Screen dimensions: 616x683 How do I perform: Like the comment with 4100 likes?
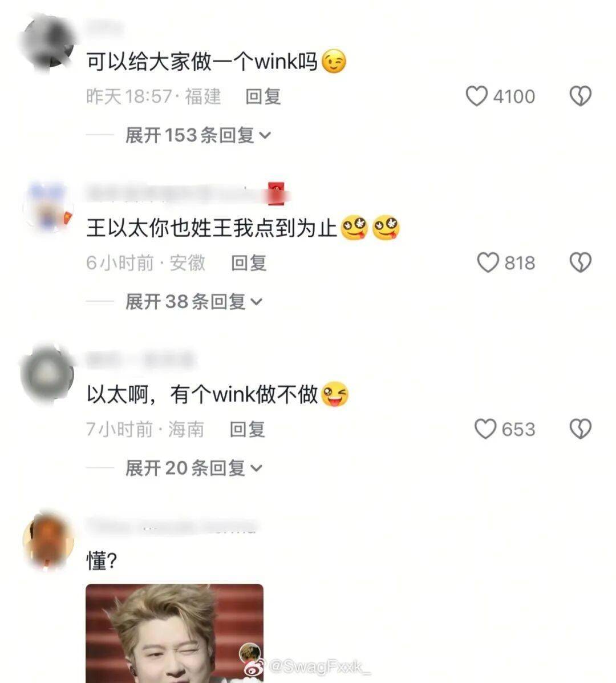coord(477,96)
